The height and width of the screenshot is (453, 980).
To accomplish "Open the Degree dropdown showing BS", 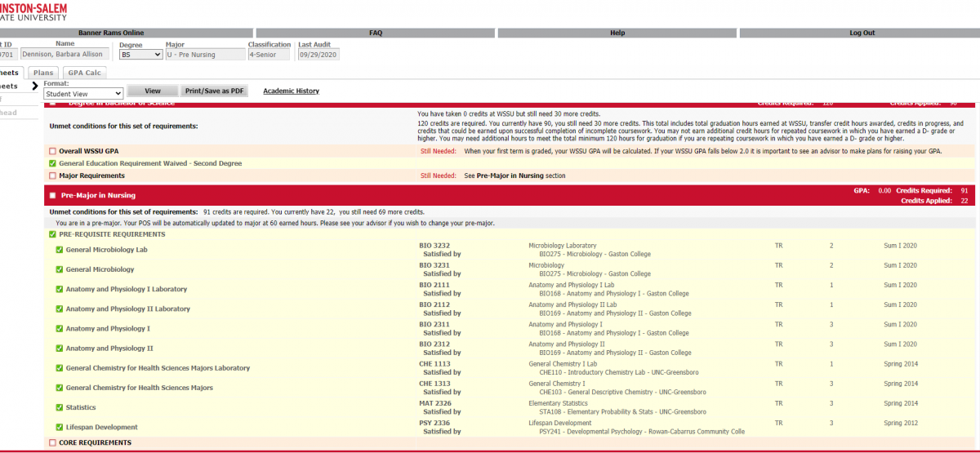I will coord(140,55).
